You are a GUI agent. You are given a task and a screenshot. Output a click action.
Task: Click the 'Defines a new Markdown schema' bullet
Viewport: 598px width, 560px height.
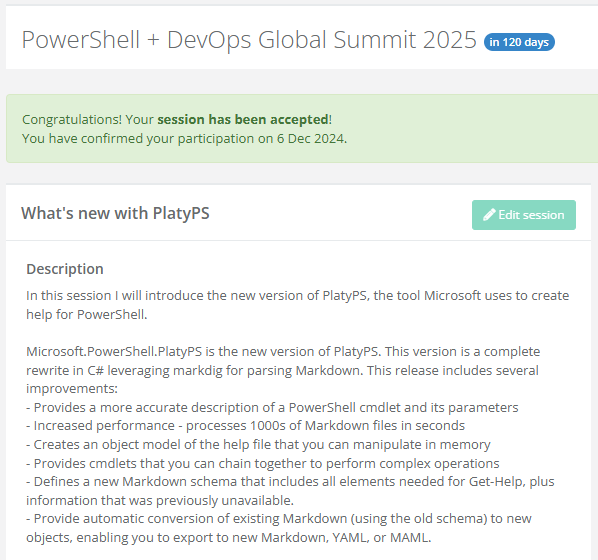click(290, 491)
